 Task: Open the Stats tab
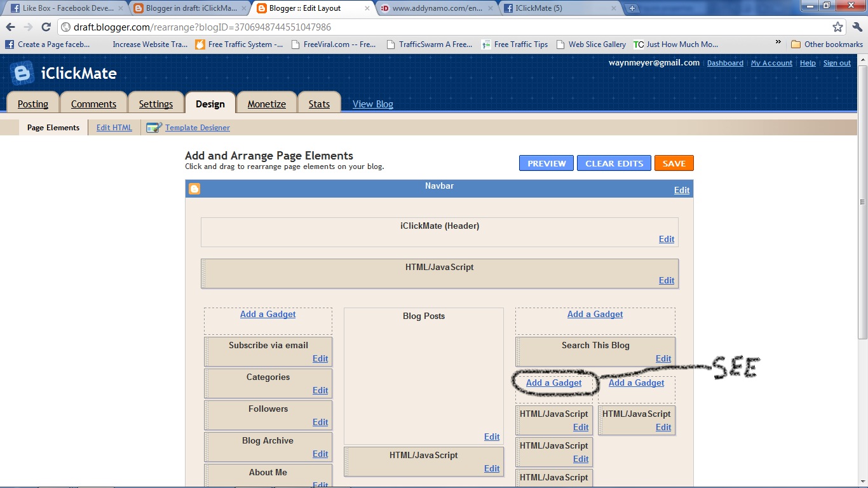tap(319, 104)
